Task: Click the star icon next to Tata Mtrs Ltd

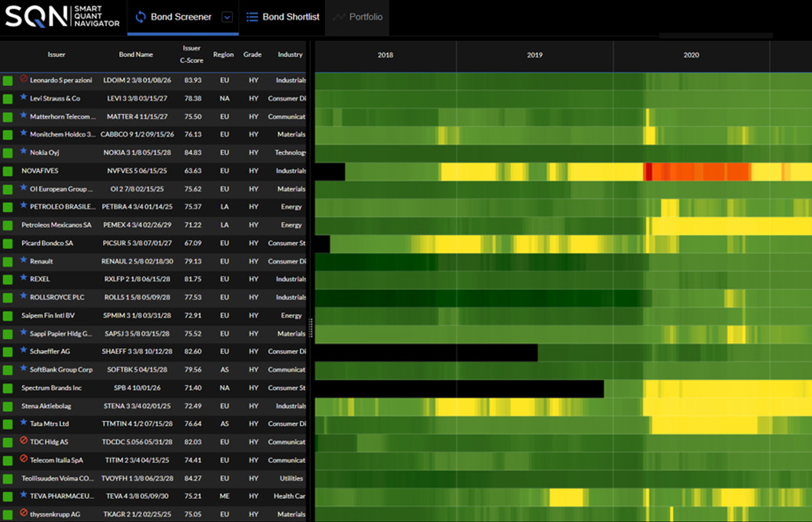Action: click(x=24, y=423)
